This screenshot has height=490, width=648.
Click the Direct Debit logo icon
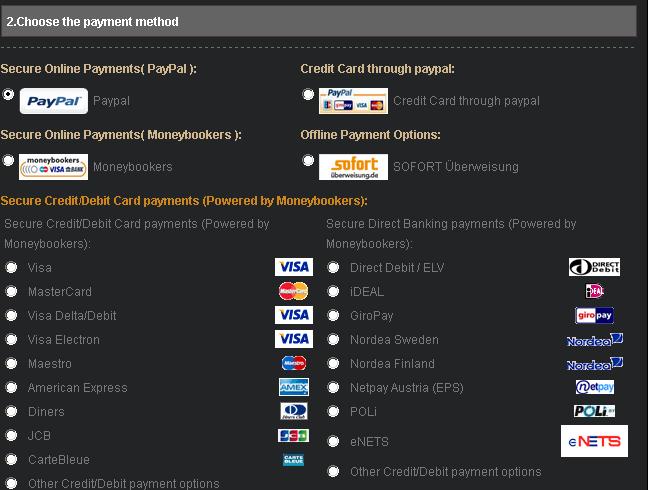594,267
